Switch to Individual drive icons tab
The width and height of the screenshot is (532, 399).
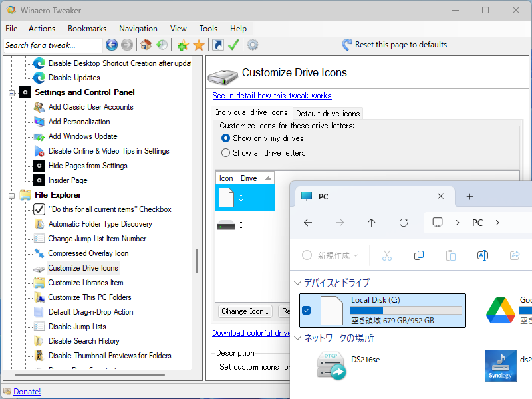pyautogui.click(x=251, y=112)
